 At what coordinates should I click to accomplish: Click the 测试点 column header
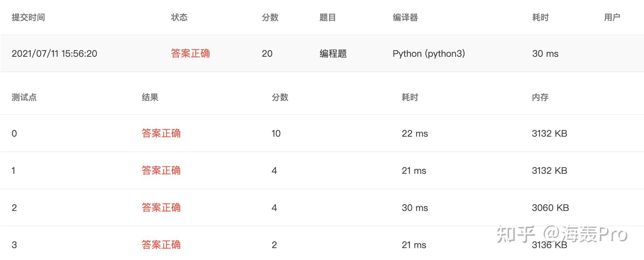pyautogui.click(x=24, y=97)
